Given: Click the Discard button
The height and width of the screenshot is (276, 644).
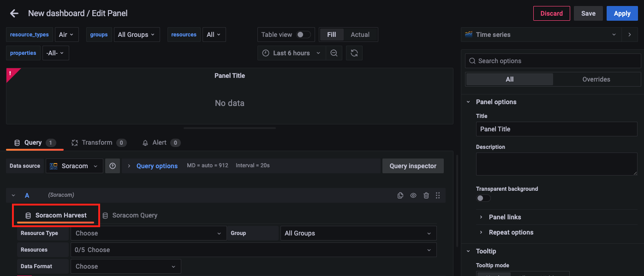Looking at the screenshot, I should [x=551, y=13].
